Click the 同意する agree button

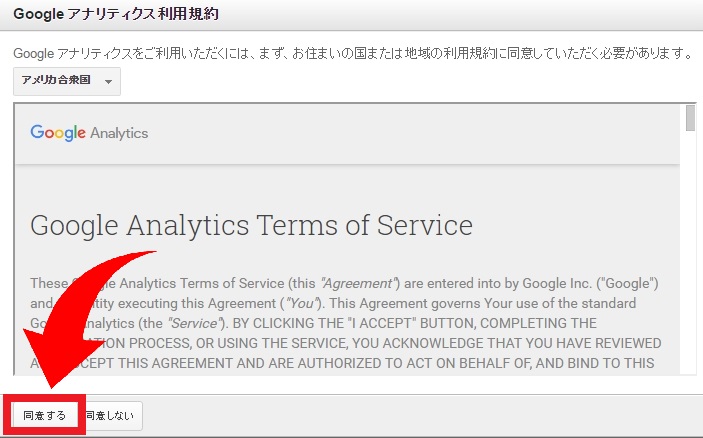(x=44, y=415)
